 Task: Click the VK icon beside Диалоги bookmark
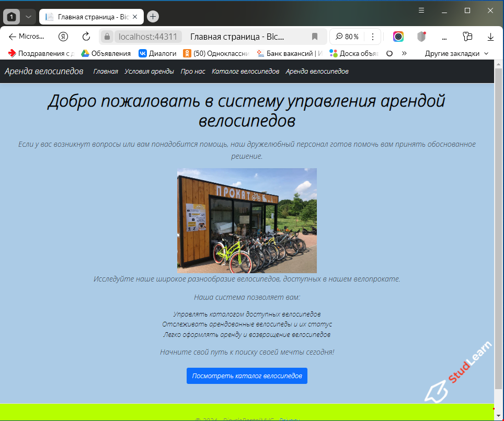click(142, 52)
